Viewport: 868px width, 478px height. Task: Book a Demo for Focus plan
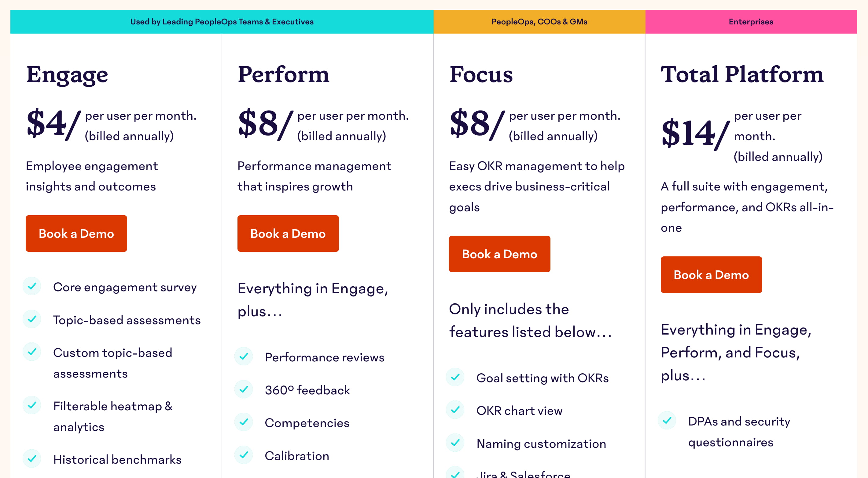[499, 254]
